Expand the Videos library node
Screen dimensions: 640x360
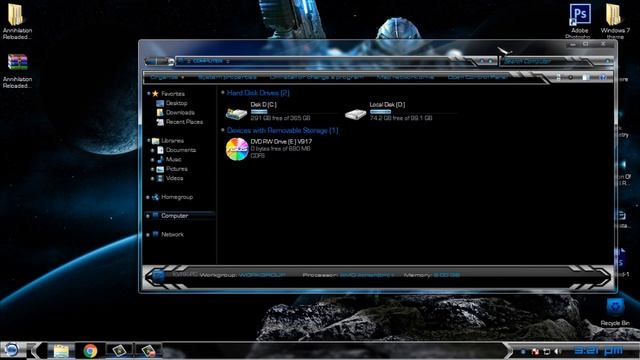153,178
